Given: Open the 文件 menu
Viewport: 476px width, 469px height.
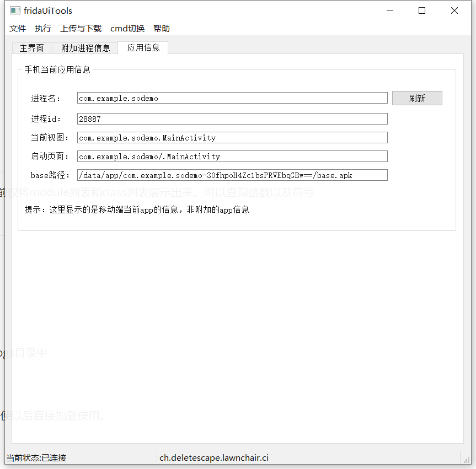Looking at the screenshot, I should pos(18,29).
